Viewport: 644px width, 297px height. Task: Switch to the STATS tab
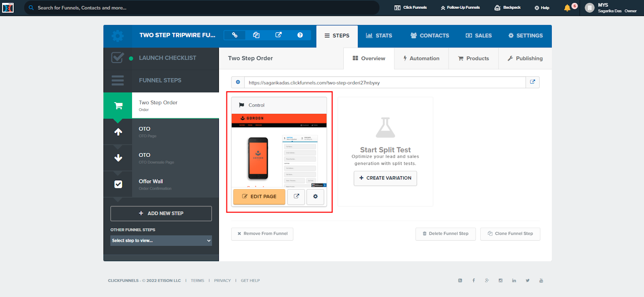(379, 36)
